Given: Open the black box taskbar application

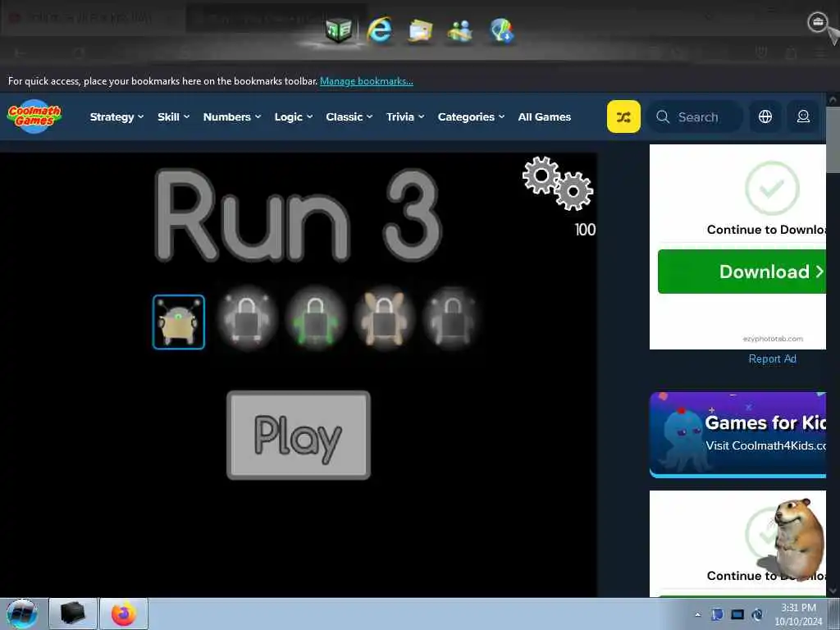Looking at the screenshot, I should click(x=73, y=614).
